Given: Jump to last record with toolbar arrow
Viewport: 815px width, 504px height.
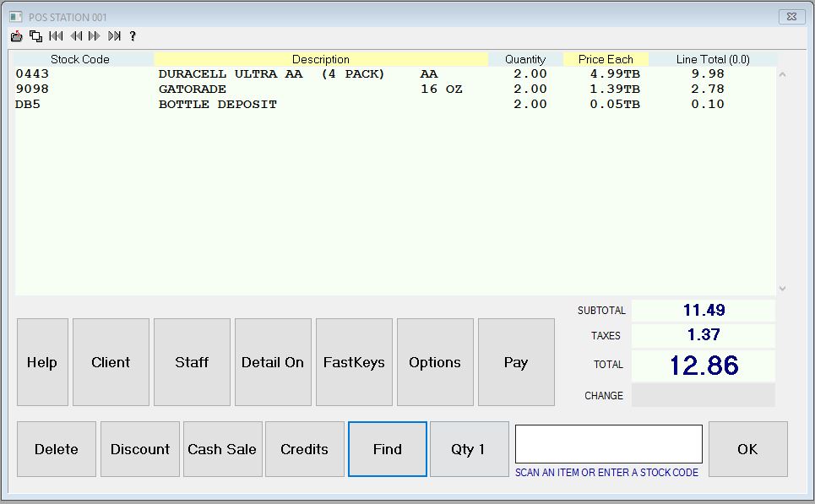Looking at the screenshot, I should [114, 36].
